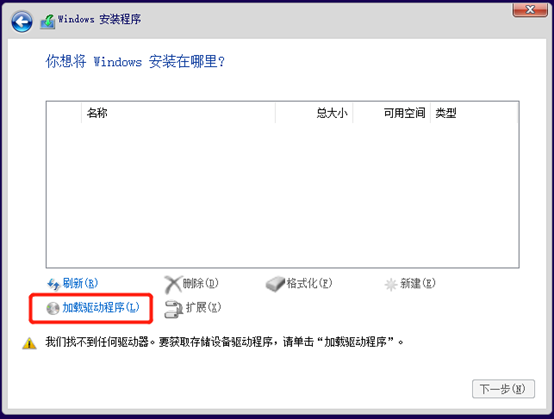Click the delete X icon
Image resolution: width=554 pixels, height=419 pixels.
(173, 284)
